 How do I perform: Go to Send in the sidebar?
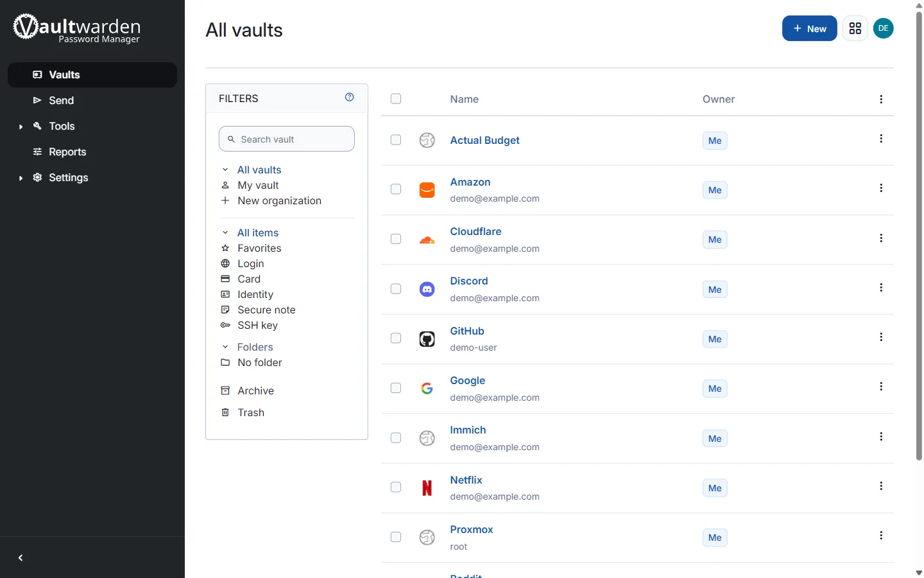click(92, 101)
